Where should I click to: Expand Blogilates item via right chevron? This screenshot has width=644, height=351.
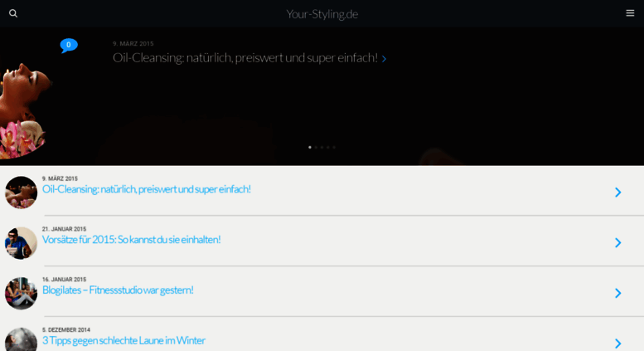[617, 293]
